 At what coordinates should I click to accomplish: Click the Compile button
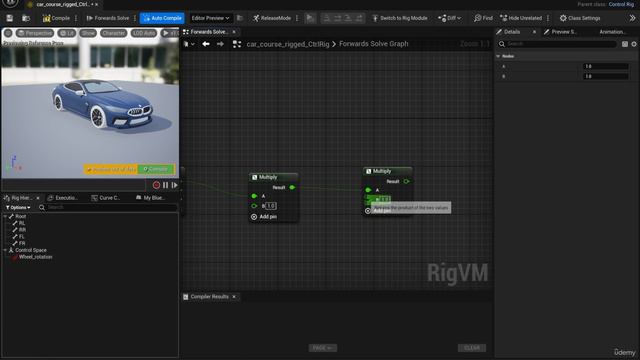(56, 18)
